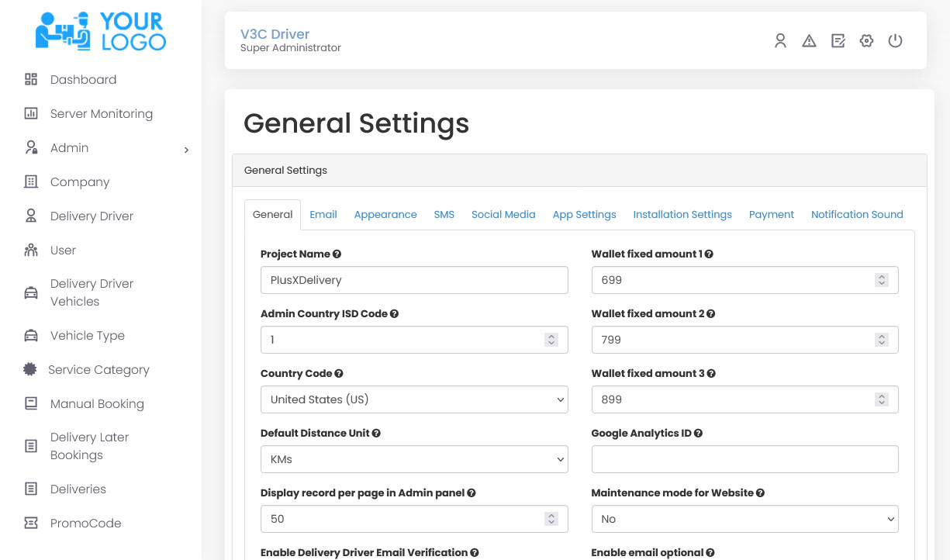Image resolution: width=950 pixels, height=560 pixels.
Task: Click the PromoCode ticket icon
Action: tap(31, 523)
